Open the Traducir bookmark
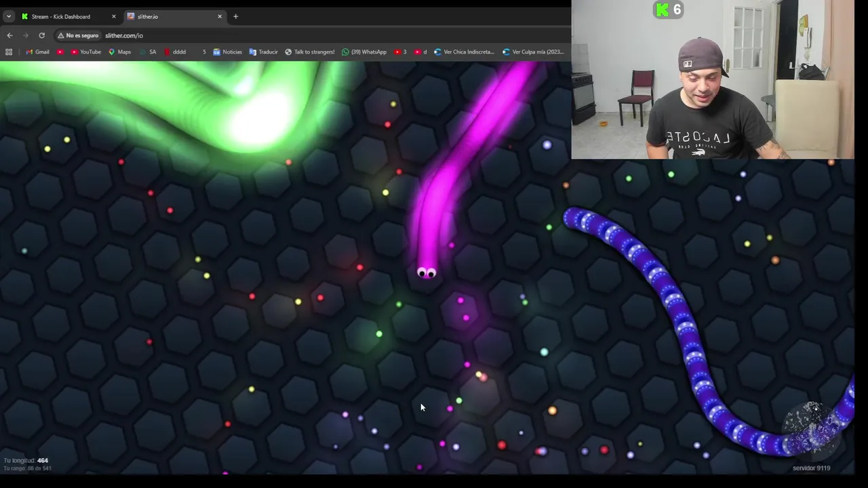This screenshot has width=868, height=488. [x=263, y=52]
